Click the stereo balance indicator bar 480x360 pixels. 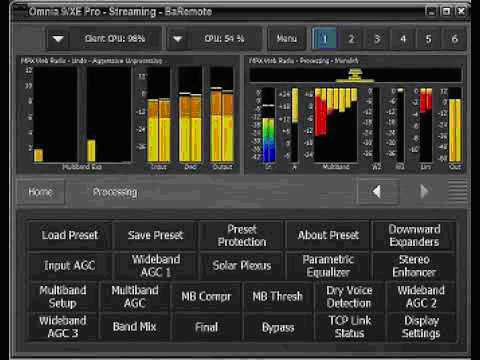pyautogui.click(x=355, y=75)
